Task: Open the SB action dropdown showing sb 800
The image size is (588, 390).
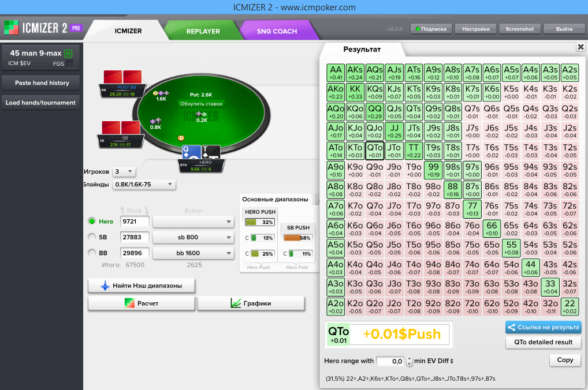Action: coord(193,237)
